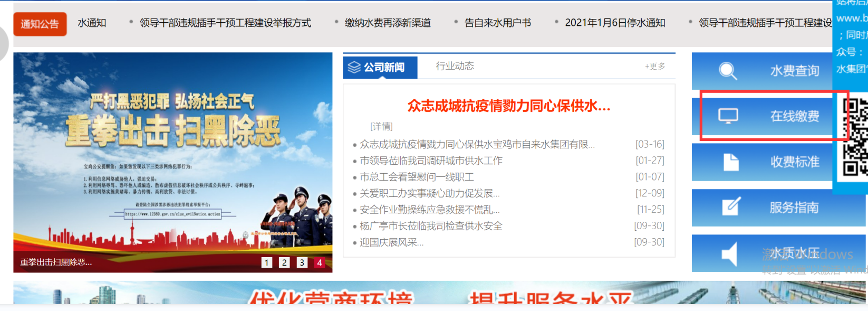
Task: Click the document icon for 收费标准
Action: (x=731, y=162)
